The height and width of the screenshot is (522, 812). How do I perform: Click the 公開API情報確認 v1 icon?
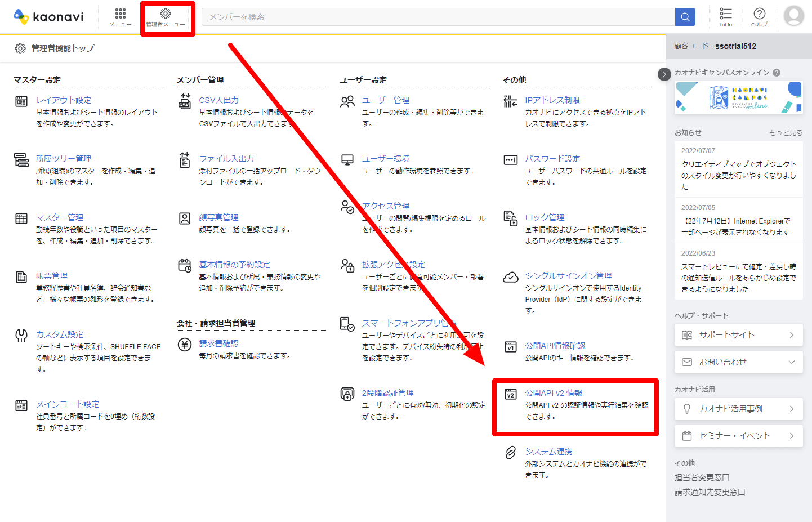[510, 347]
